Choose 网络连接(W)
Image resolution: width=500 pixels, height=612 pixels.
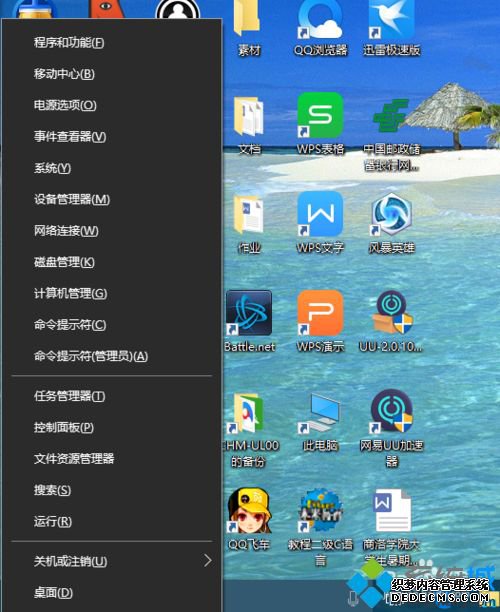click(112, 231)
